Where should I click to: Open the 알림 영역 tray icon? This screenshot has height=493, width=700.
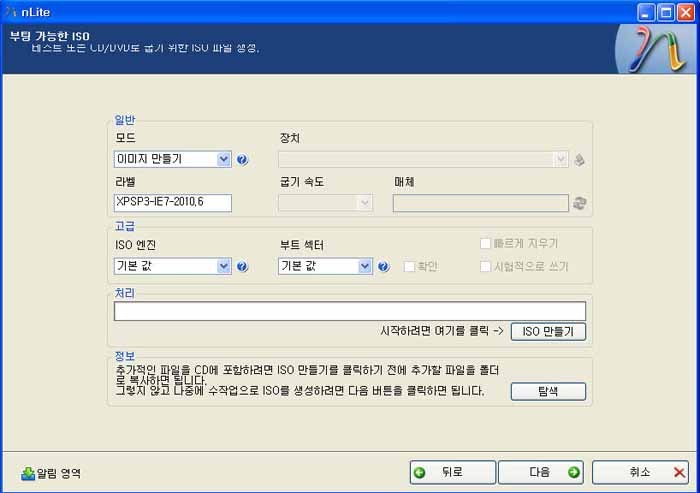tap(28, 473)
